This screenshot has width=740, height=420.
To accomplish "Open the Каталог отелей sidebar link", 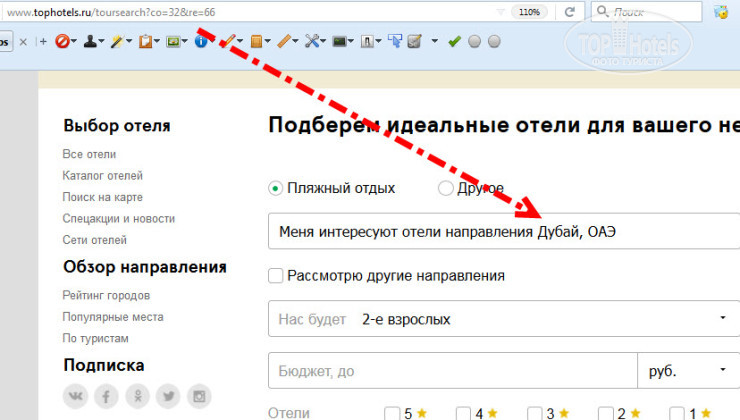I will click(102, 176).
